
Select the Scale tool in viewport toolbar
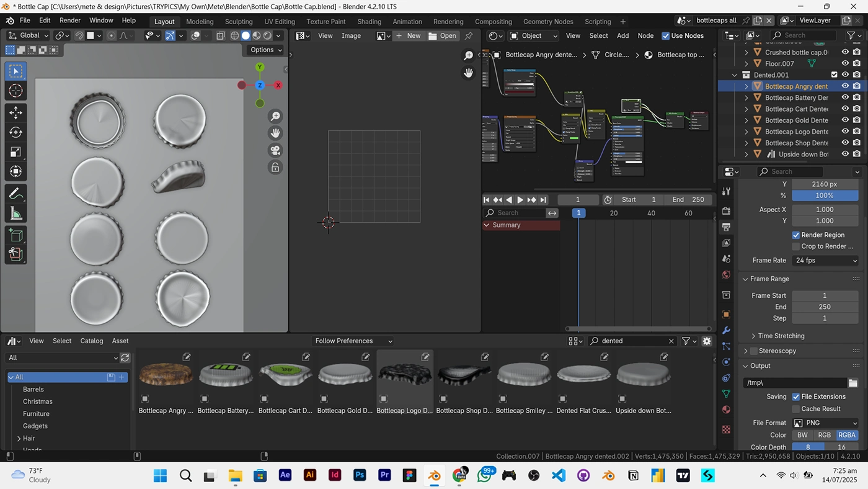pyautogui.click(x=16, y=152)
